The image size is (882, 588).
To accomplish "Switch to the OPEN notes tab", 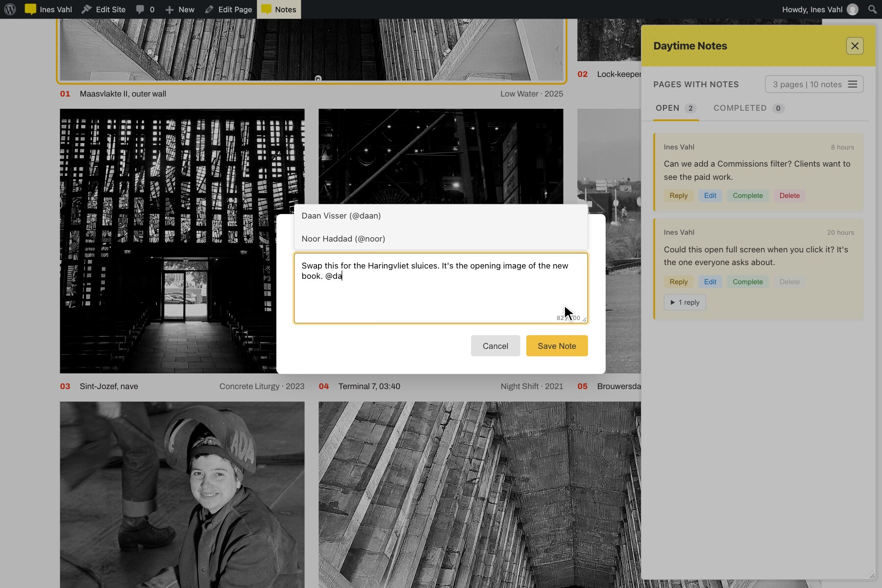I will pyautogui.click(x=676, y=108).
